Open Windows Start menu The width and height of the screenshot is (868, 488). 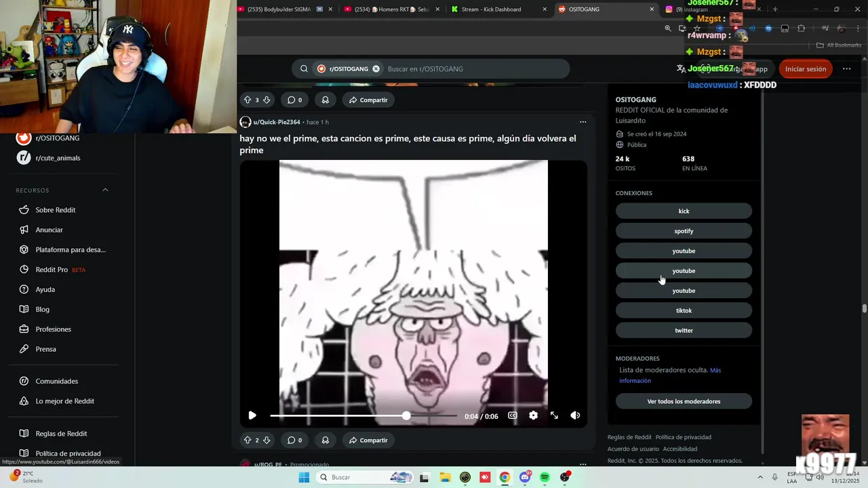[x=304, y=477]
